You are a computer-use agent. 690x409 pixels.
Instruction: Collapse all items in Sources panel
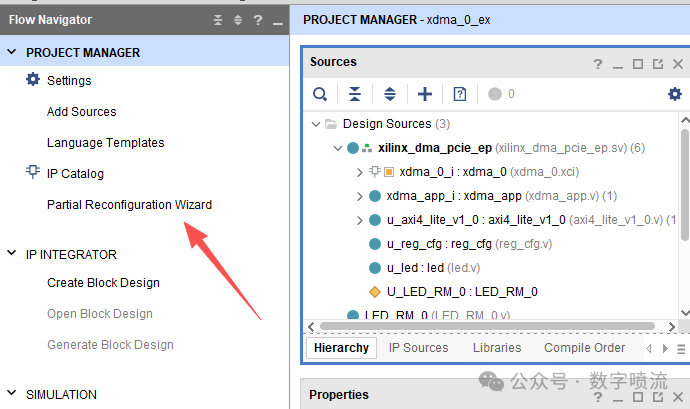(355, 94)
